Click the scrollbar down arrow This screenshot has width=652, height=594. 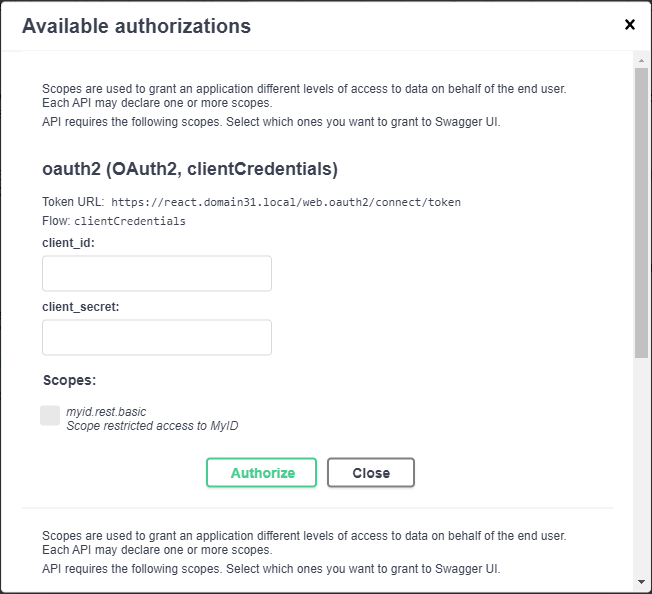641,582
